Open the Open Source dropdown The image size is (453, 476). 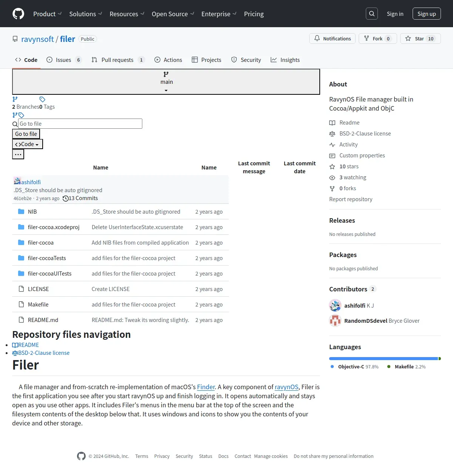tap(173, 14)
